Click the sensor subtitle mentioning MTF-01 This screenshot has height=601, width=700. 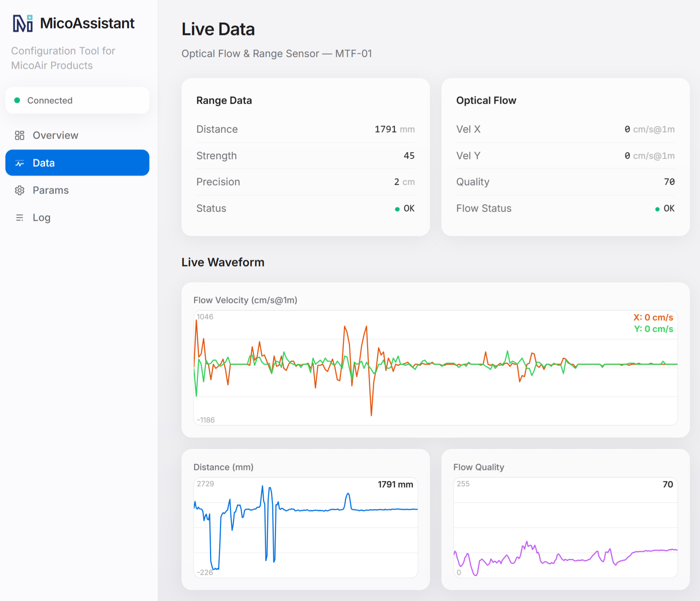click(x=277, y=53)
